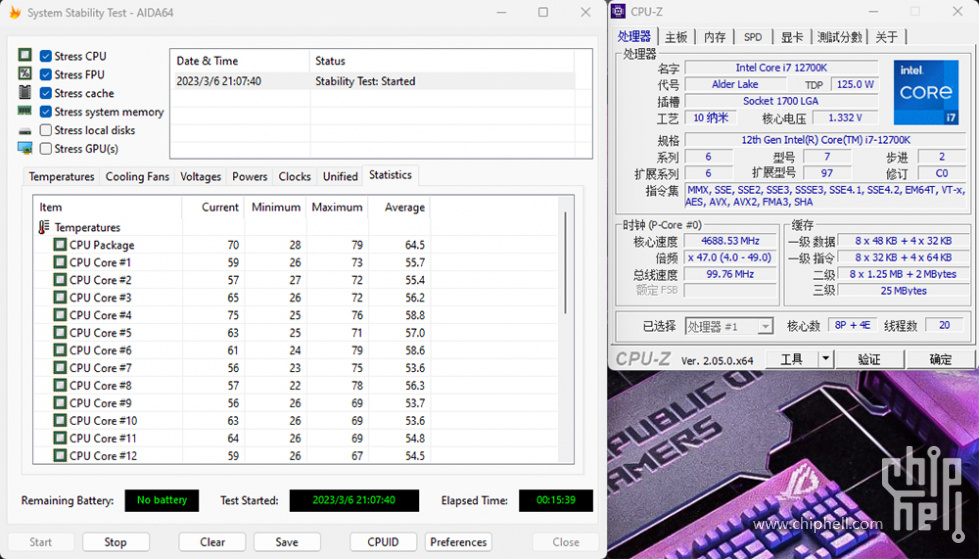Viewport: 979px width, 559px height.
Task: Click the green sensor icon for CPU Core #9
Action: click(60, 403)
